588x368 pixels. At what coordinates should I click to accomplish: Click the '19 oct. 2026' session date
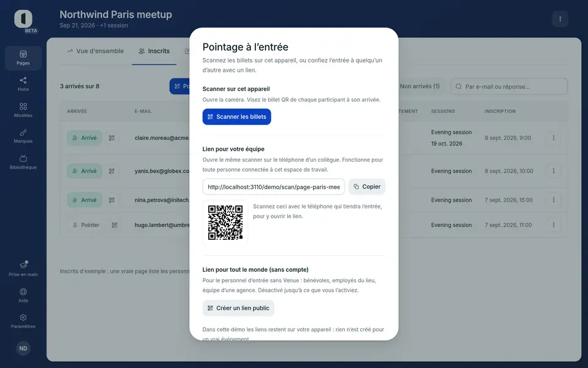(x=447, y=144)
